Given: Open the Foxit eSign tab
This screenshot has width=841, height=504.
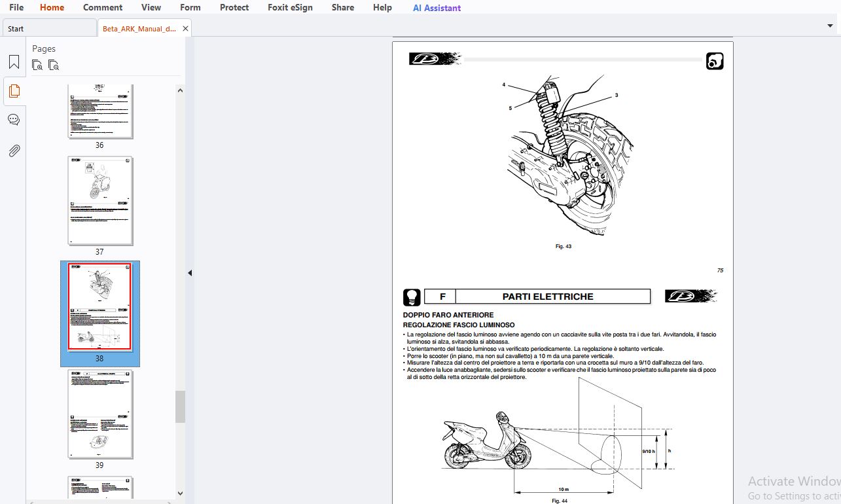Looking at the screenshot, I should [290, 7].
